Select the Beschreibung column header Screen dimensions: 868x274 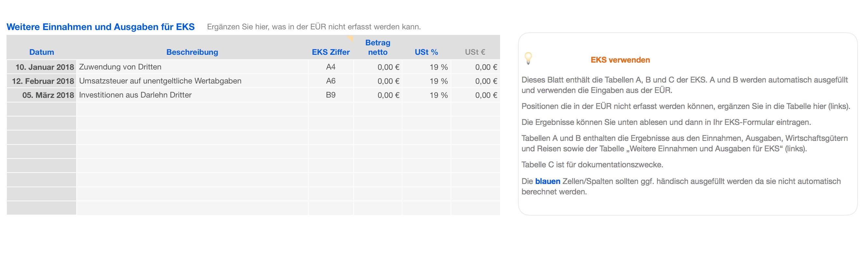tap(192, 52)
